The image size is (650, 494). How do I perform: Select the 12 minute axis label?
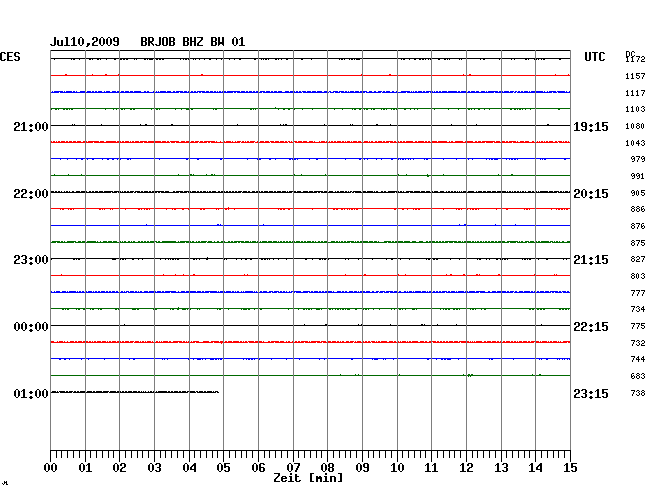[466, 468]
